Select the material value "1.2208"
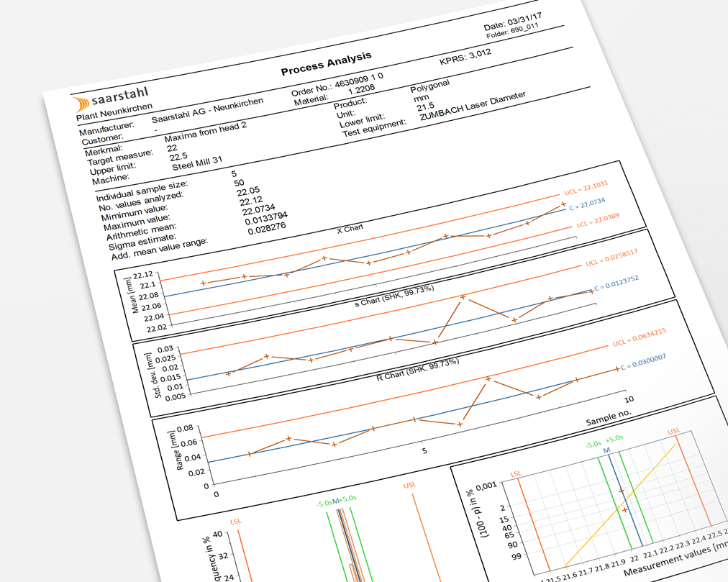This screenshot has width=728, height=582. point(361,89)
